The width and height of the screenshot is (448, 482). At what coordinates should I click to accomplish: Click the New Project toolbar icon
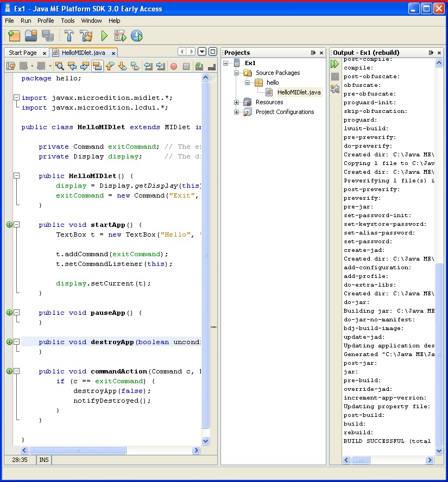point(14,36)
